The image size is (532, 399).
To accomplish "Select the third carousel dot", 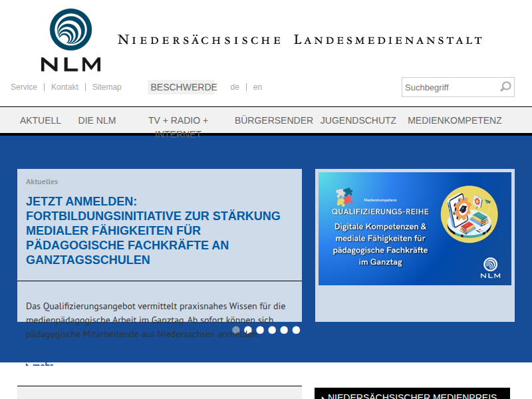I will click(260, 330).
